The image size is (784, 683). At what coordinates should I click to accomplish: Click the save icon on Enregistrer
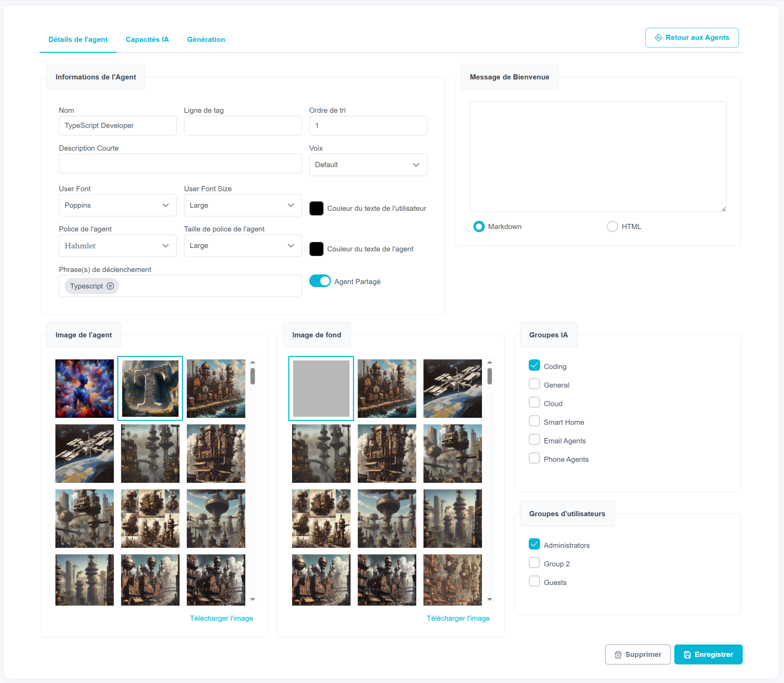688,655
